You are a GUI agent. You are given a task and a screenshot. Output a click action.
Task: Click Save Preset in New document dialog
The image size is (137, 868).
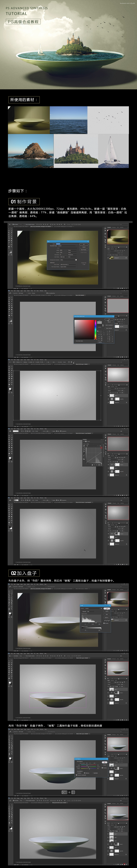click(x=84, y=250)
